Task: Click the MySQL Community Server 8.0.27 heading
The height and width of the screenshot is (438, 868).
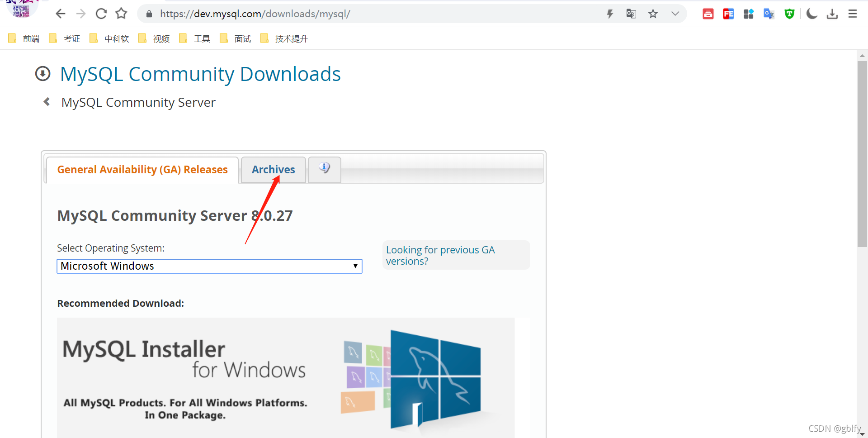Action: (175, 216)
